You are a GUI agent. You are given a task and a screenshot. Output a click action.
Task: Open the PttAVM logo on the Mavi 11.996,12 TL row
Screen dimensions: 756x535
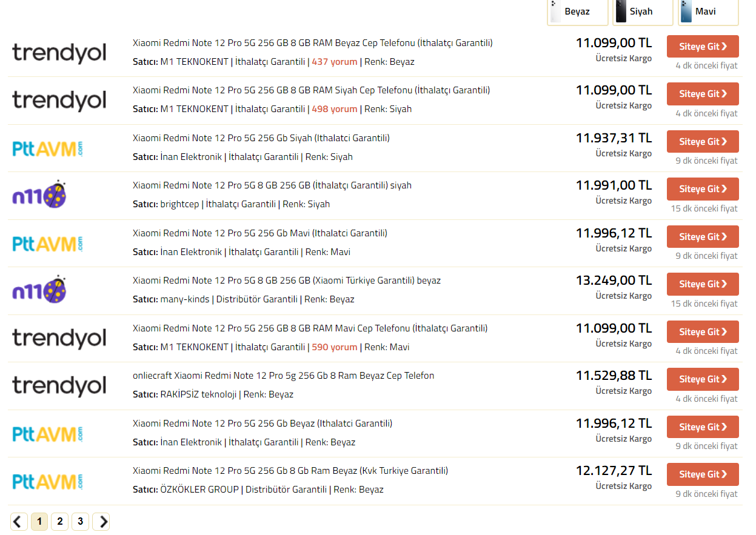[x=47, y=243]
